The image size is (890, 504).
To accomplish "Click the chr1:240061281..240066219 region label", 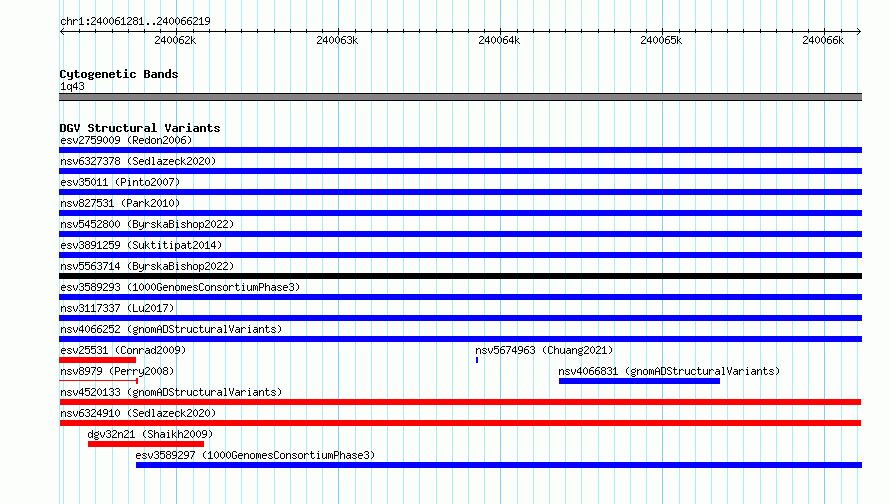I will click(135, 21).
